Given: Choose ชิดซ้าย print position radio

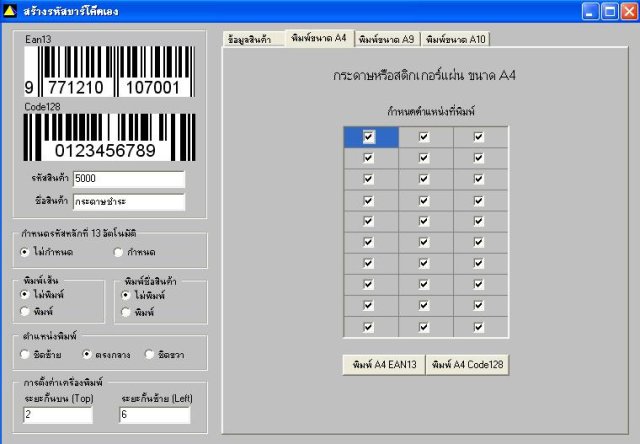Looking at the screenshot, I should click(x=25, y=355).
